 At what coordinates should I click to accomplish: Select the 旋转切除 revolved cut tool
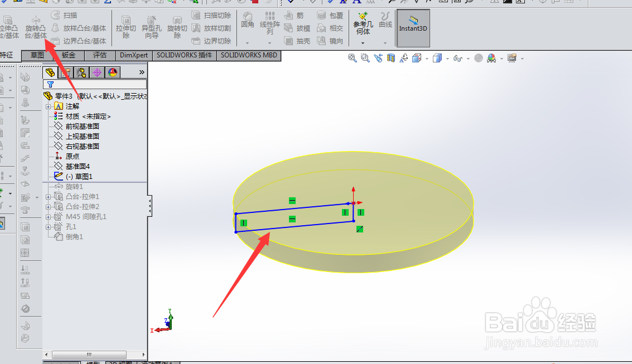[177, 27]
